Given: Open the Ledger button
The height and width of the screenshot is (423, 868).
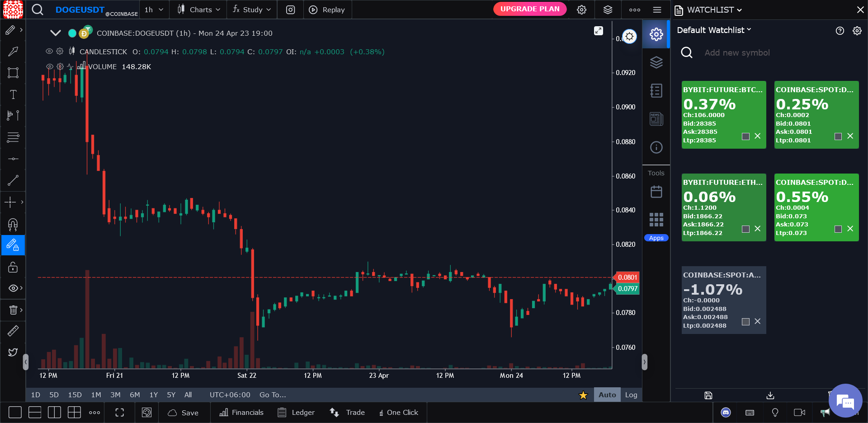Looking at the screenshot, I should (296, 413).
